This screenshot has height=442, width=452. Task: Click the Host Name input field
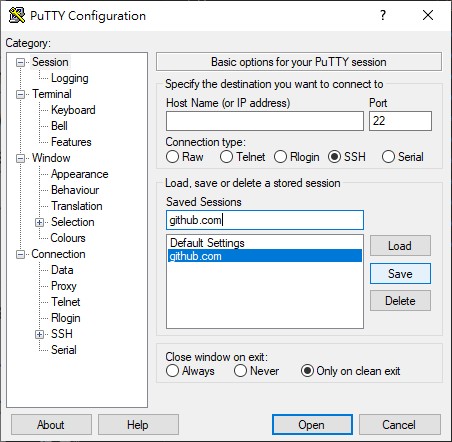pos(265,121)
